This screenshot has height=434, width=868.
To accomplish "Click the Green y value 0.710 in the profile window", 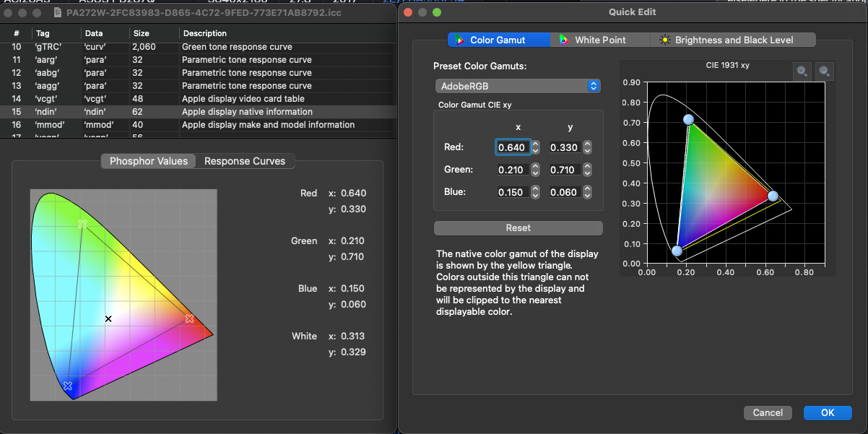I will tap(353, 256).
